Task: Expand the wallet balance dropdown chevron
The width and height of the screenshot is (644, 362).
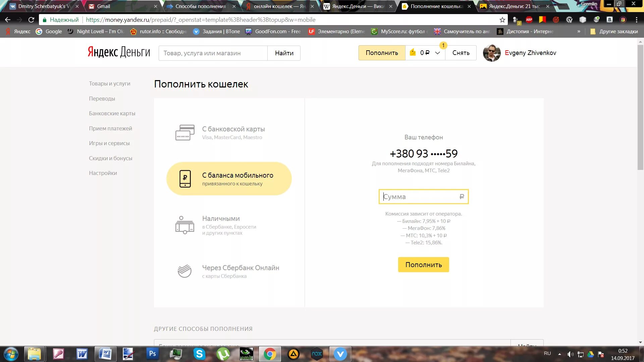Action: pos(437,53)
